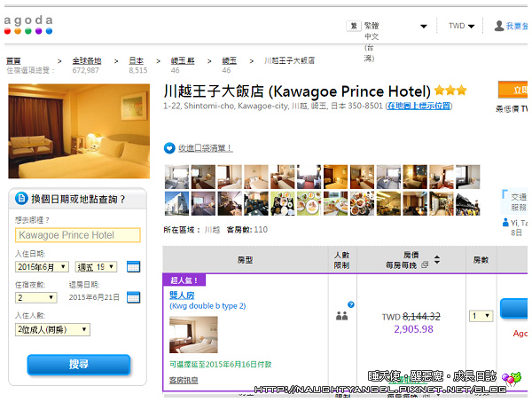
Task: Click the 房數 column header
Action: 481,260
